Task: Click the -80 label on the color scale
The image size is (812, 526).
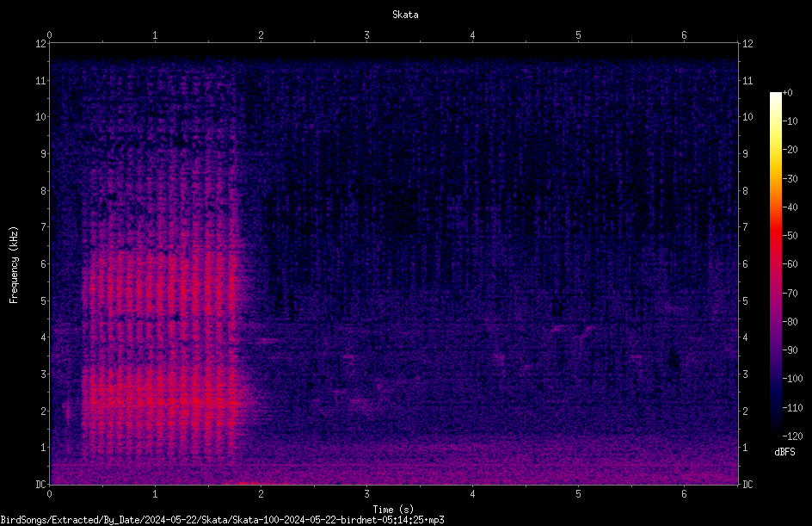Action: 790,321
